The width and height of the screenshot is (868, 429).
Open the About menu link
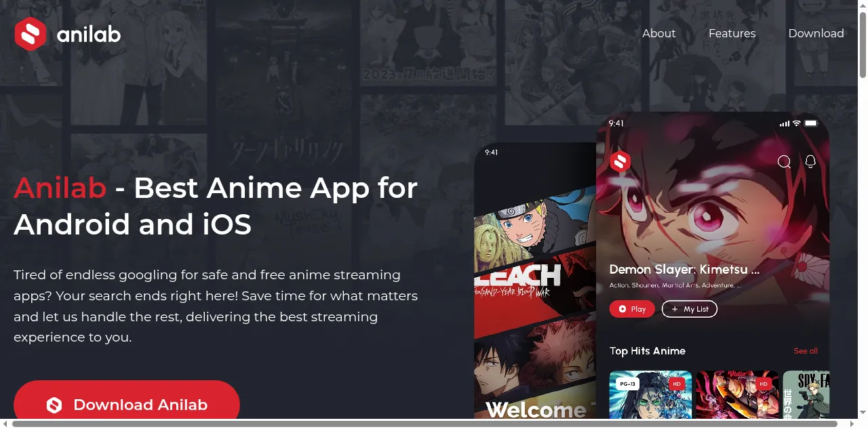(658, 33)
